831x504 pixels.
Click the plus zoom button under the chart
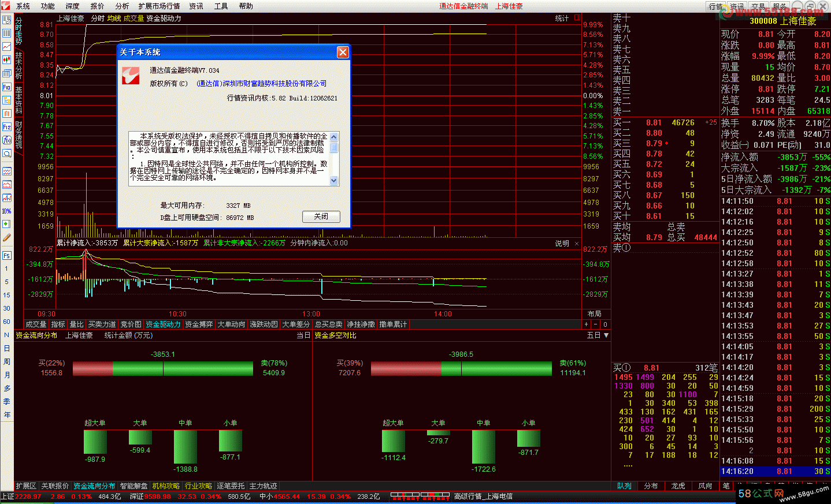coord(586,324)
